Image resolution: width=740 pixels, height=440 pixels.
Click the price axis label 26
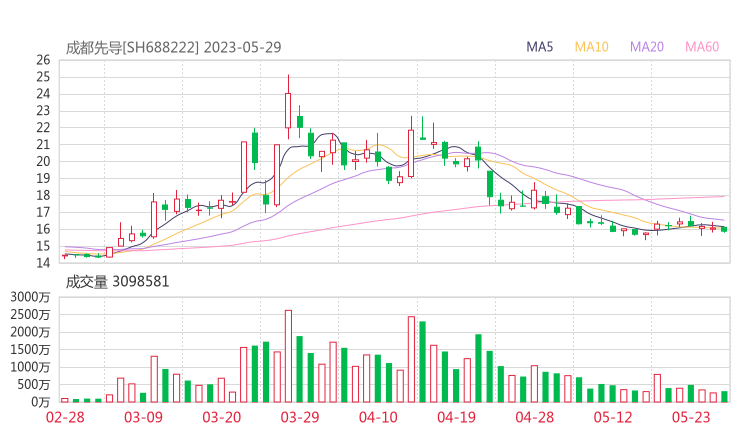click(43, 60)
